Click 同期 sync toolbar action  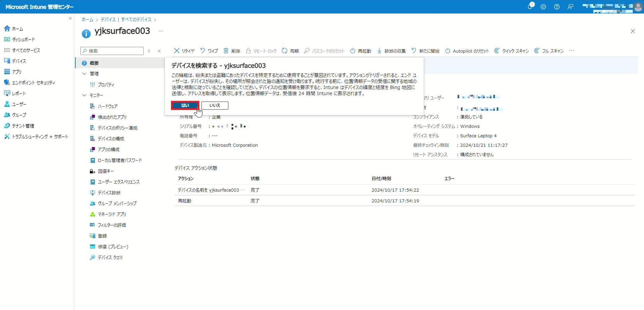pyautogui.click(x=290, y=51)
